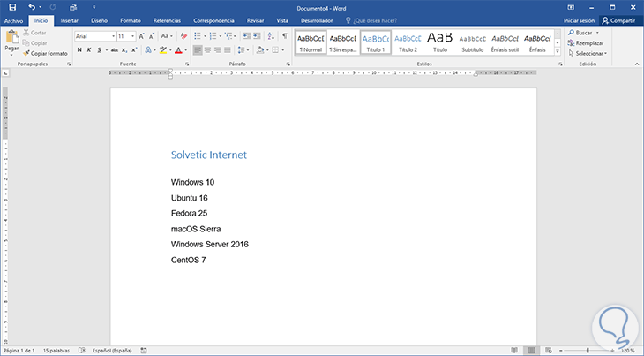Click the 15 palabras word count
The width and height of the screenshot is (644, 356).
(56, 351)
